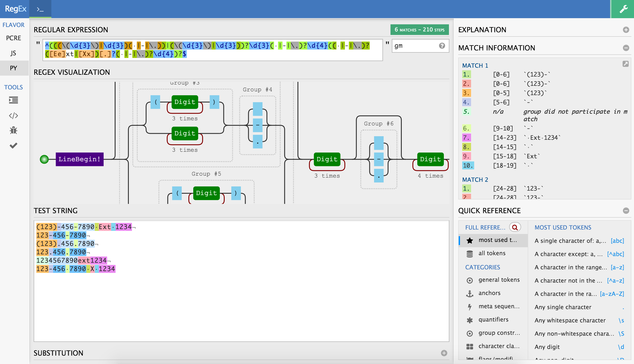The image size is (634, 364).
Task: Click the QUICK REFERENCE collapse icon
Action: [x=626, y=211]
